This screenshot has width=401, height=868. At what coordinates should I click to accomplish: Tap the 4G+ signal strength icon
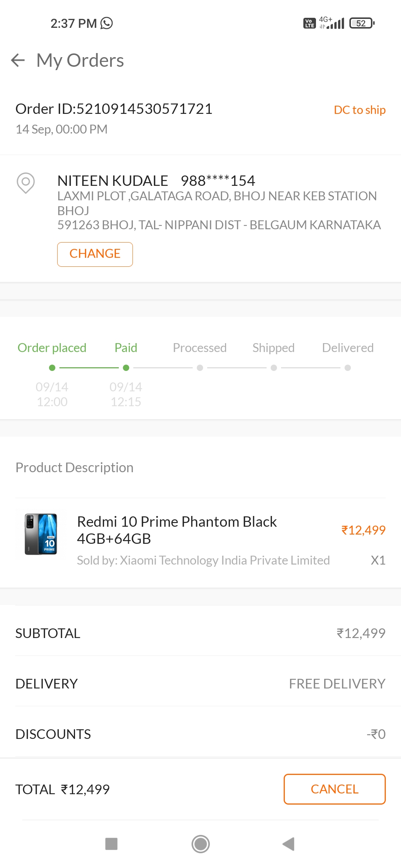pyautogui.click(x=332, y=23)
